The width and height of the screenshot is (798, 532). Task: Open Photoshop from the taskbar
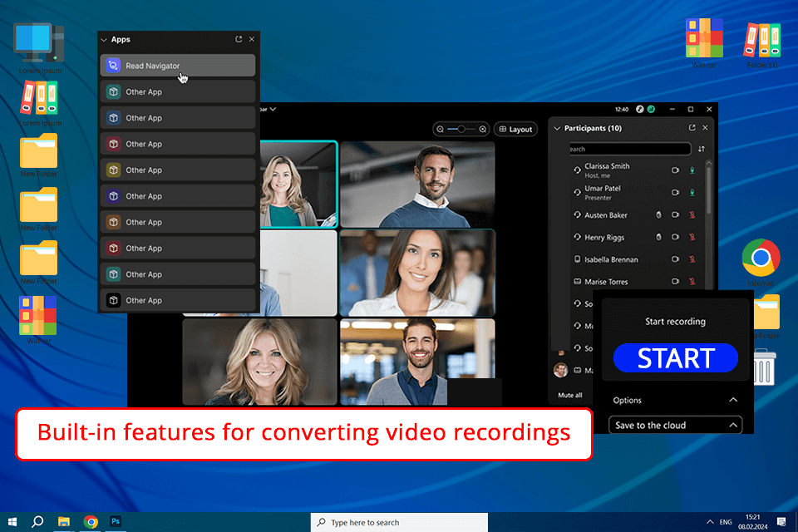tap(116, 521)
